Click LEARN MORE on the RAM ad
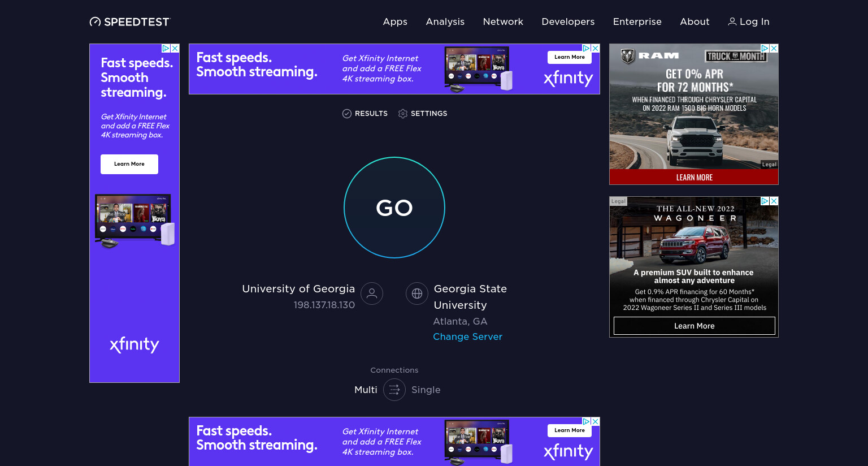 tap(694, 177)
